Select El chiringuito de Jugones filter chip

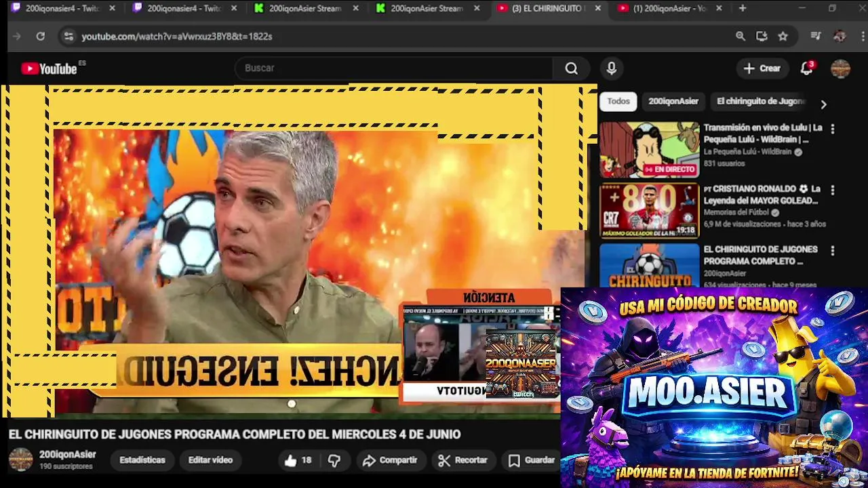(x=761, y=102)
